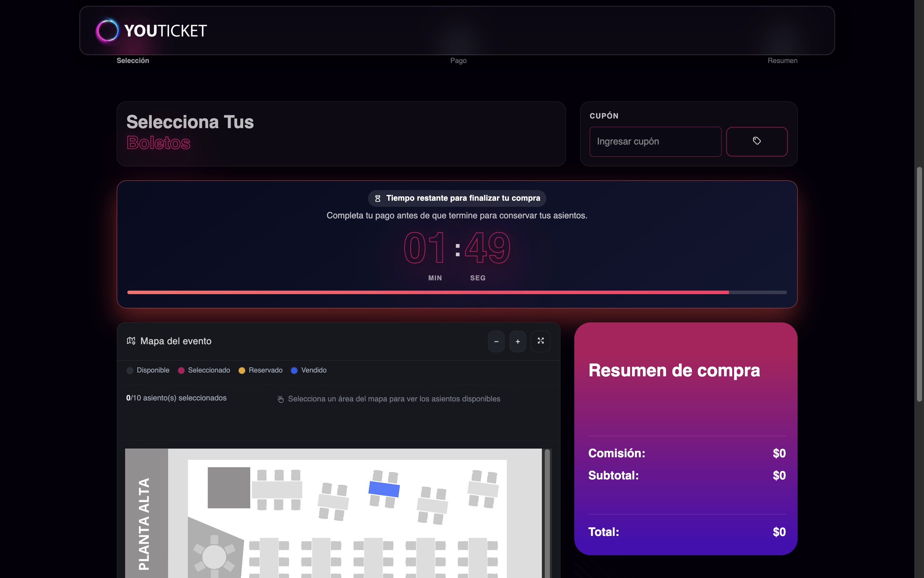Click the Vendido legend label
Screen dimensions: 924x578
click(314, 371)
